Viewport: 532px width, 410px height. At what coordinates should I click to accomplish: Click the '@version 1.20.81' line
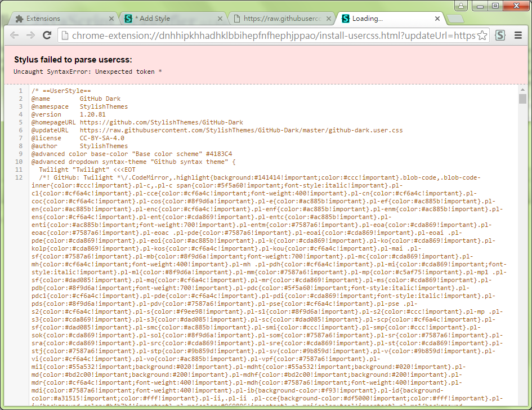click(69, 114)
